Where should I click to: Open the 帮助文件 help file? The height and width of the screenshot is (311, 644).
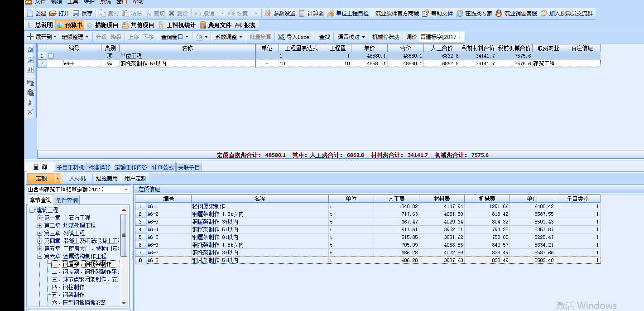[426, 14]
